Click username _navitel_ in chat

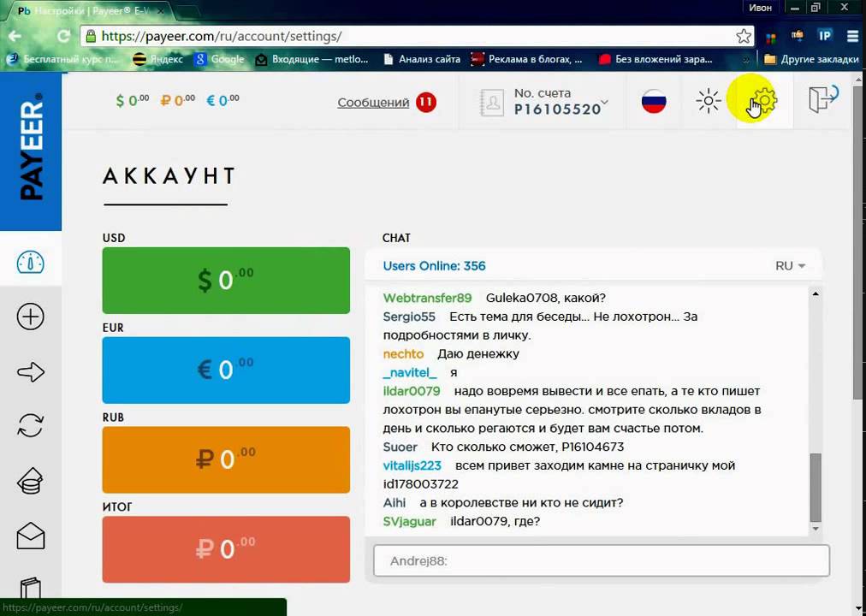tap(410, 372)
